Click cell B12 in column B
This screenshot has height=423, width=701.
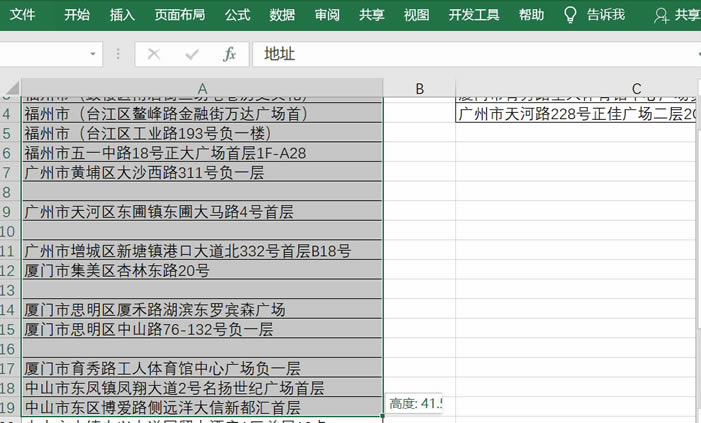[419, 271]
